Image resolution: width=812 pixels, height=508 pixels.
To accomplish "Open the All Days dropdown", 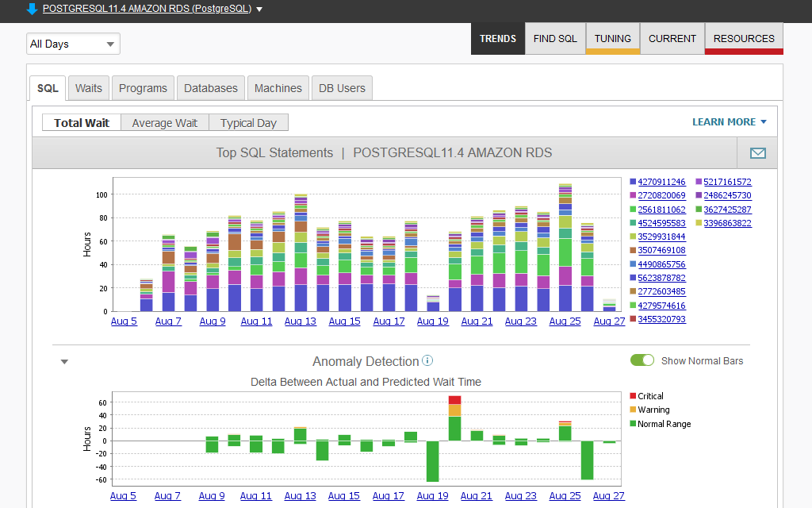I will click(x=73, y=44).
